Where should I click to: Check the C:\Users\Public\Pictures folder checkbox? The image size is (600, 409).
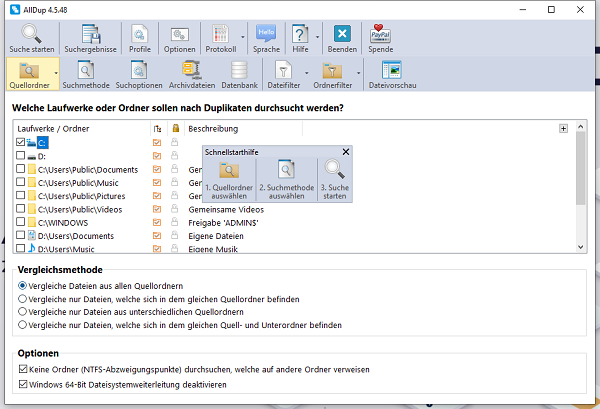(21, 195)
